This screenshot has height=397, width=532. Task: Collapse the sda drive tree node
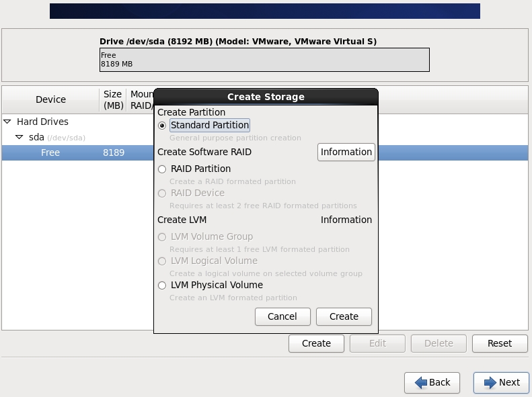(x=20, y=137)
